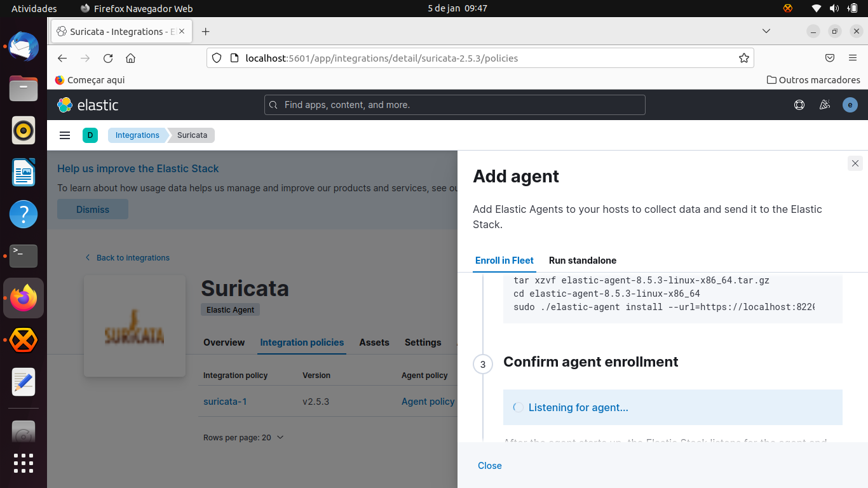Viewport: 868px width, 488px height.
Task: Open the Text Editor from the dock
Action: [x=24, y=382]
